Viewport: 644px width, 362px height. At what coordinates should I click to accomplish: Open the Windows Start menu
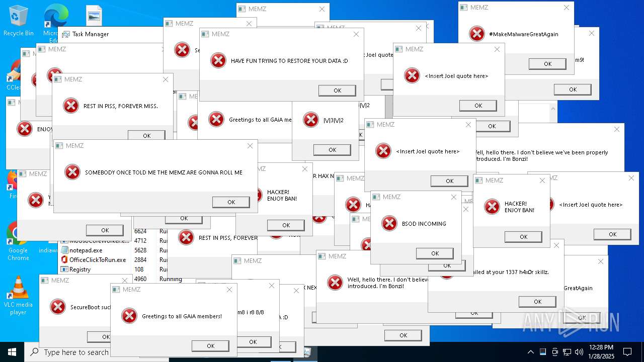(x=12, y=352)
